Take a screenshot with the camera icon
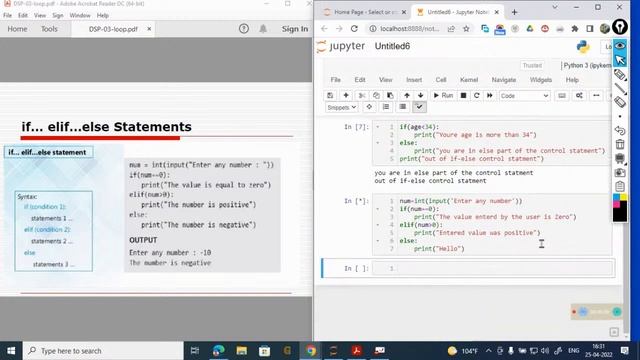Screen dimensions: 640x360 (620, 173)
